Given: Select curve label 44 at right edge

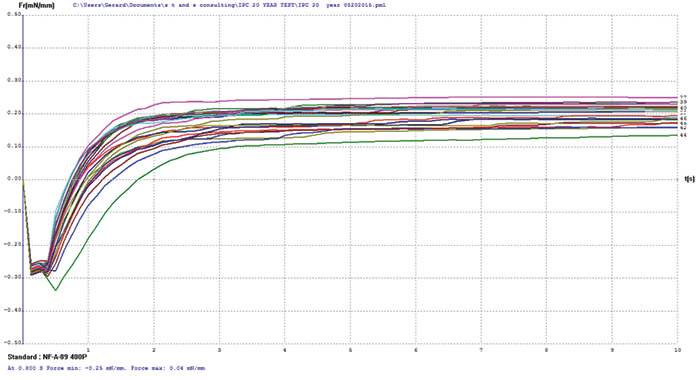Looking at the screenshot, I should click(x=683, y=135).
